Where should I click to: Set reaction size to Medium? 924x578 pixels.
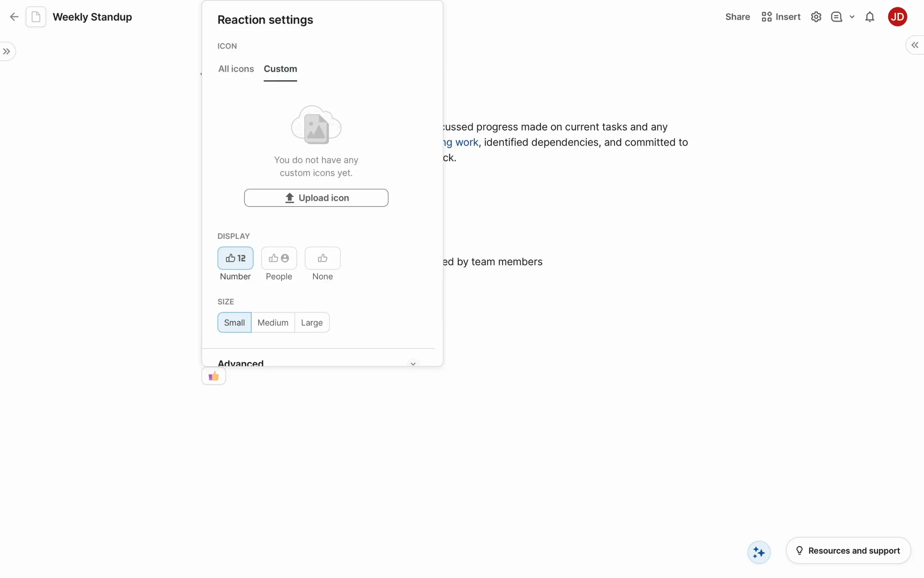(272, 323)
